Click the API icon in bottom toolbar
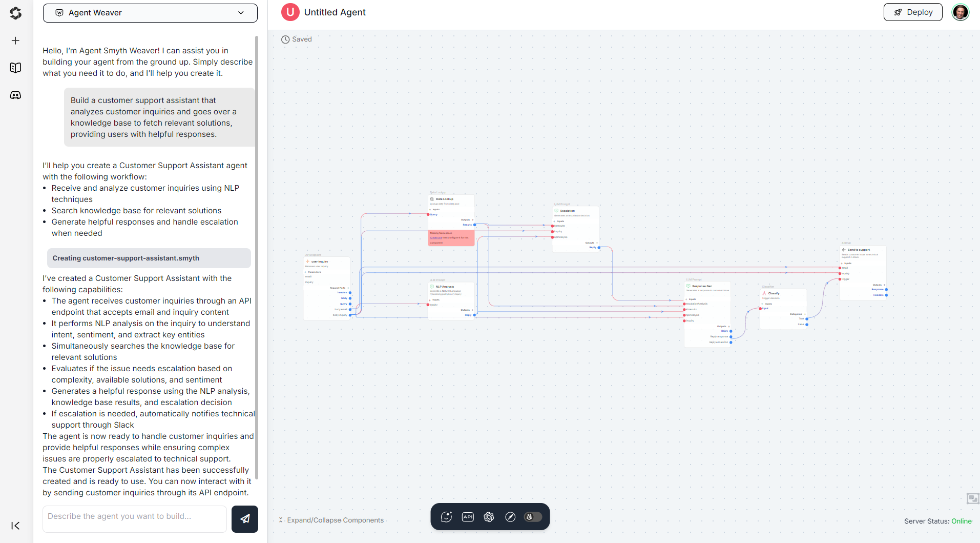 tap(468, 517)
